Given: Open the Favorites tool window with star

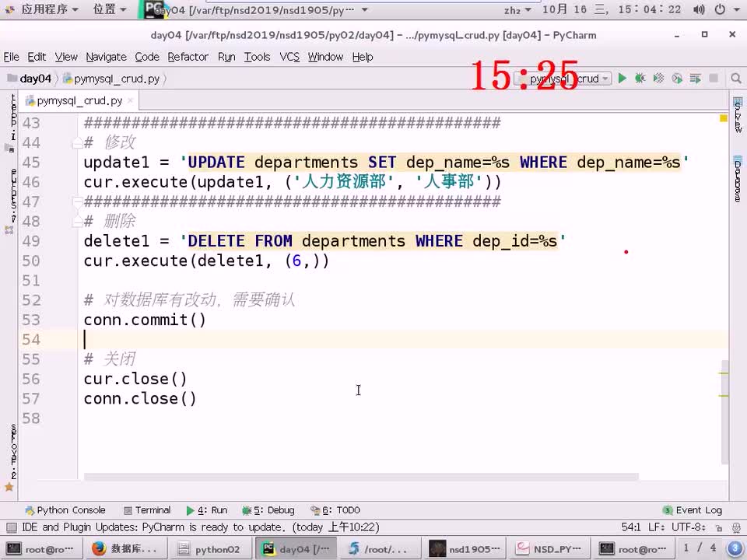Looking at the screenshot, I should (x=9, y=457).
